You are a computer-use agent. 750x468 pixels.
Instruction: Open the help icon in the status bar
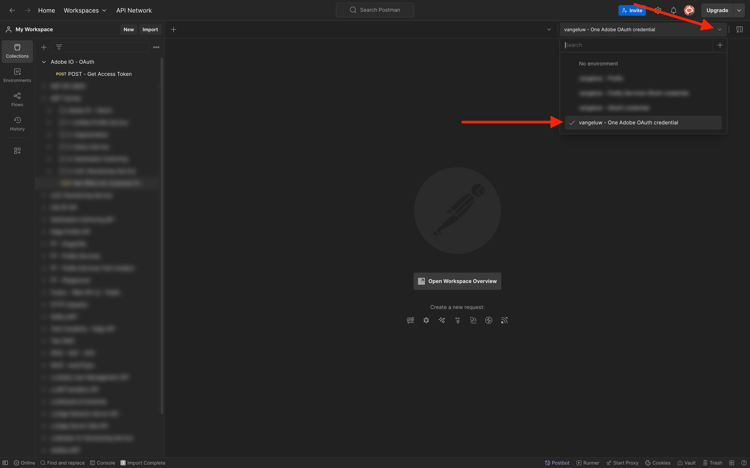[x=744, y=463]
